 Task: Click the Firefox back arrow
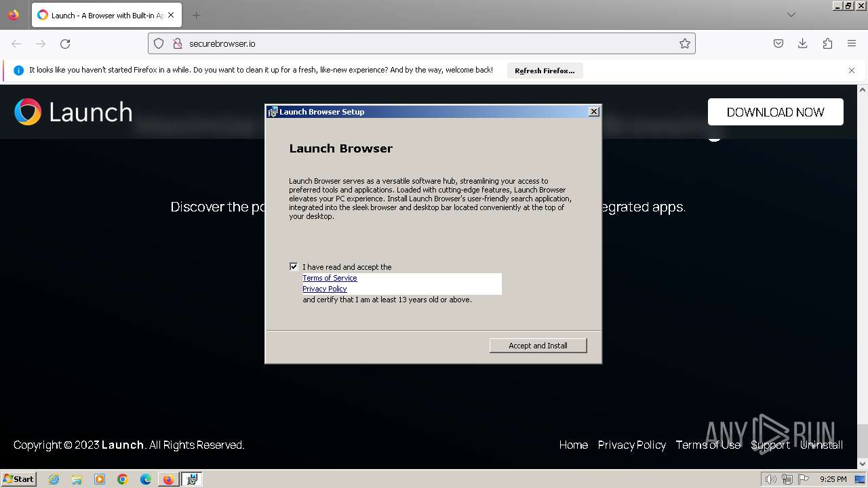coord(16,43)
